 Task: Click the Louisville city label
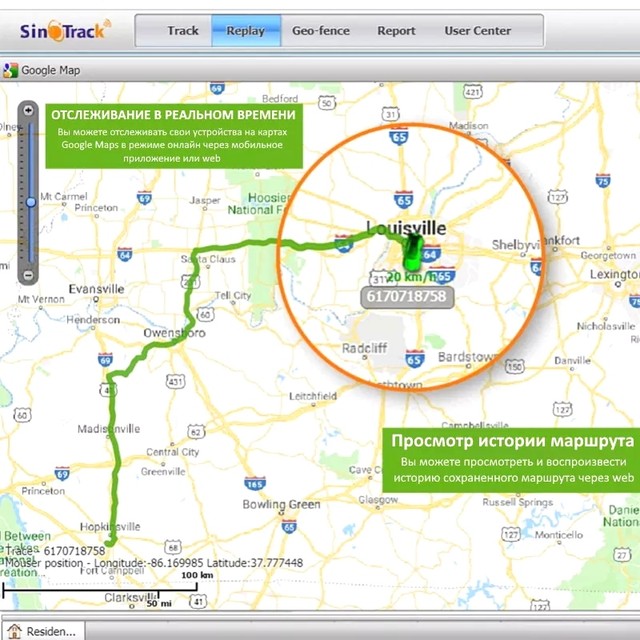(x=406, y=228)
